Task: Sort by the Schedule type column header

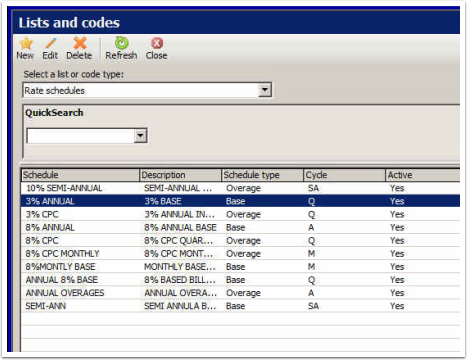Action: pos(262,175)
